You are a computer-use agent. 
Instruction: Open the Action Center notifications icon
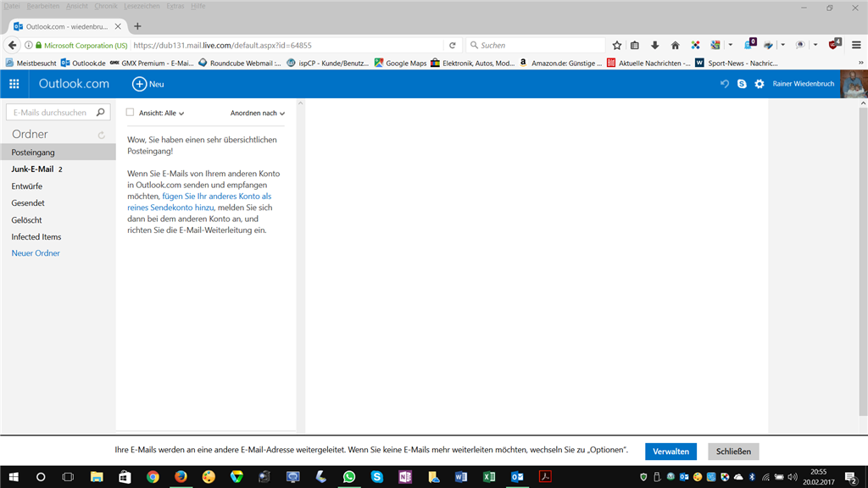click(x=851, y=478)
